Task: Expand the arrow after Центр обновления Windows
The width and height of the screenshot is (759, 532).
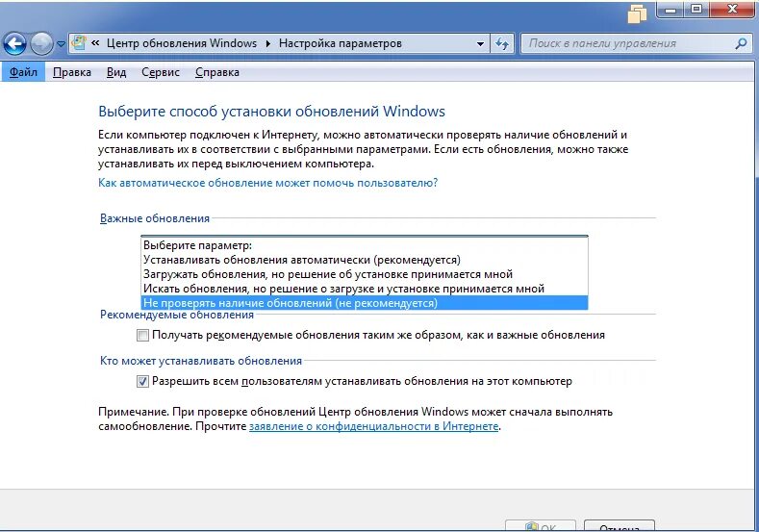Action: point(267,43)
